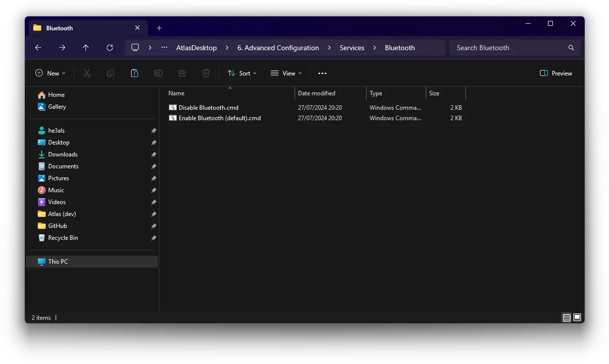Viewport: 609px width, 364px height.
Task: Click the Refresh icon in the address bar
Action: point(109,48)
